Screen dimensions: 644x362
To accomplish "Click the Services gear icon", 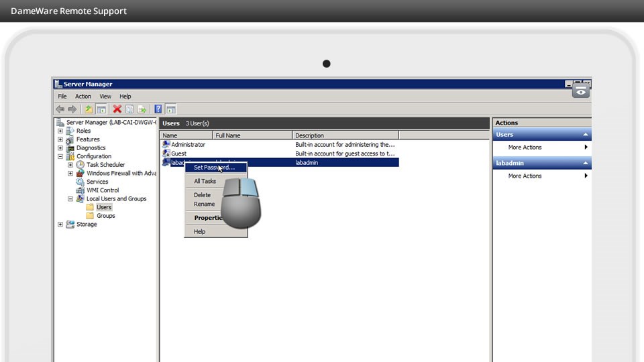I will click(80, 182).
